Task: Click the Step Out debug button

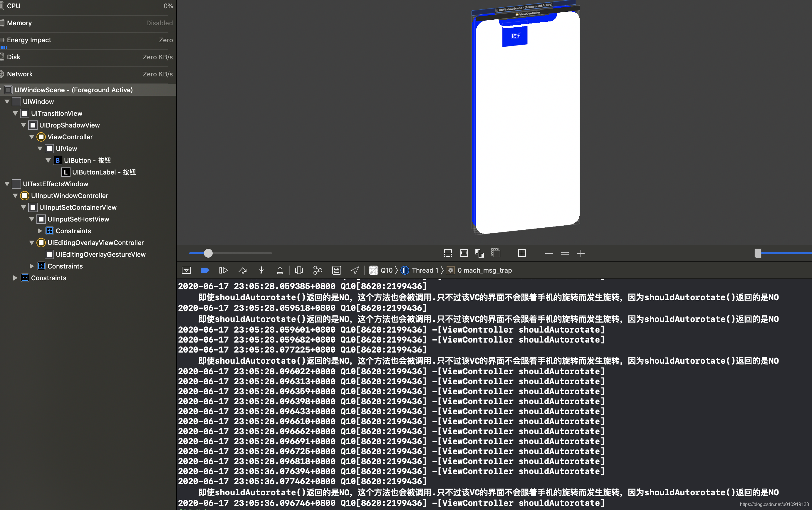Action: 280,270
